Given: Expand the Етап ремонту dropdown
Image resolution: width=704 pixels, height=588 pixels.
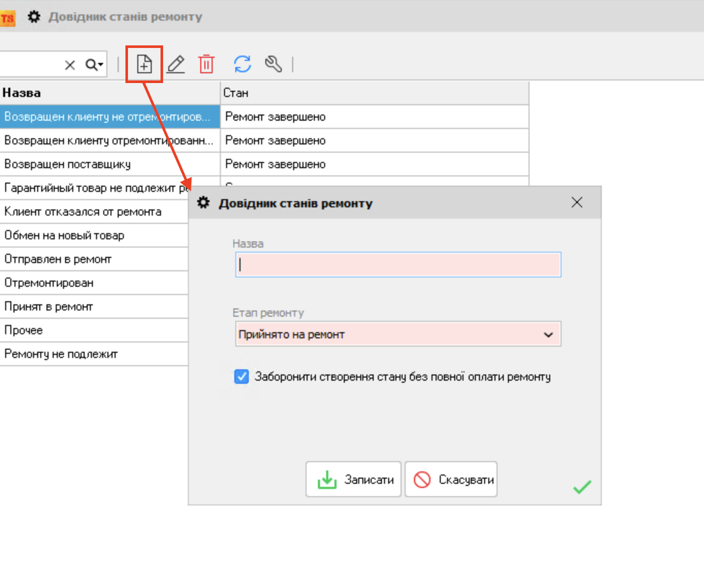Looking at the screenshot, I should [x=548, y=335].
